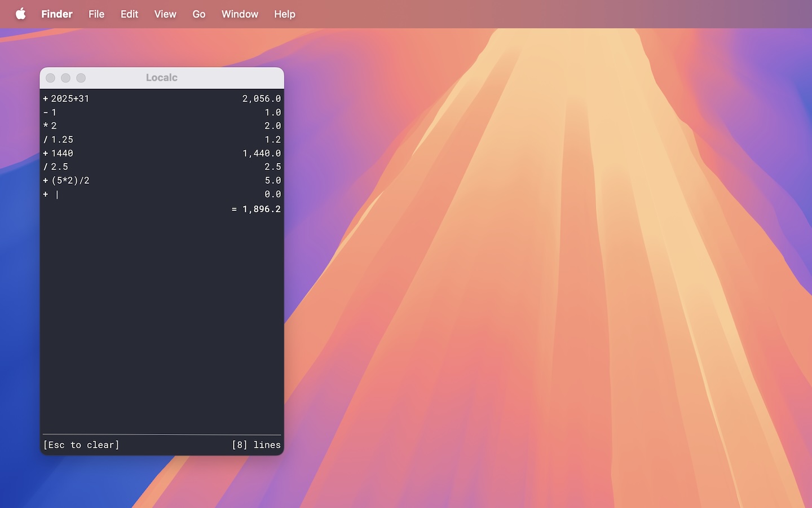Select the '/ 1.25' calculation line
Screen dimensions: 812x508
click(58, 139)
